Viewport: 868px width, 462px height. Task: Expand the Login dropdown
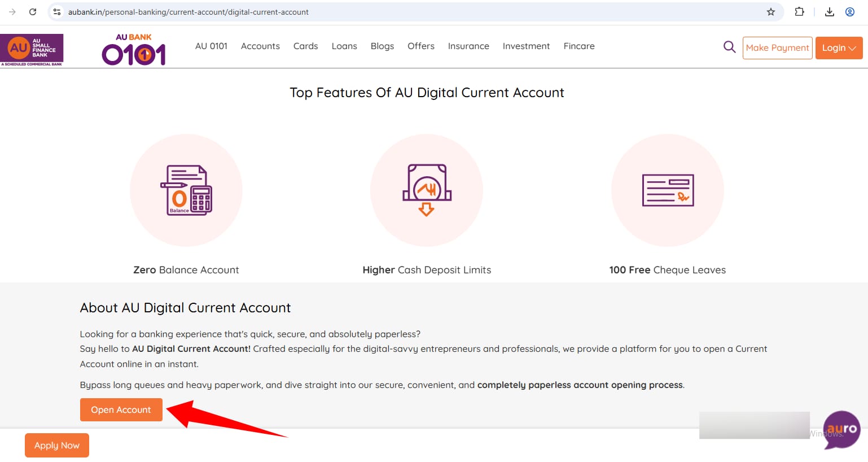pos(839,48)
